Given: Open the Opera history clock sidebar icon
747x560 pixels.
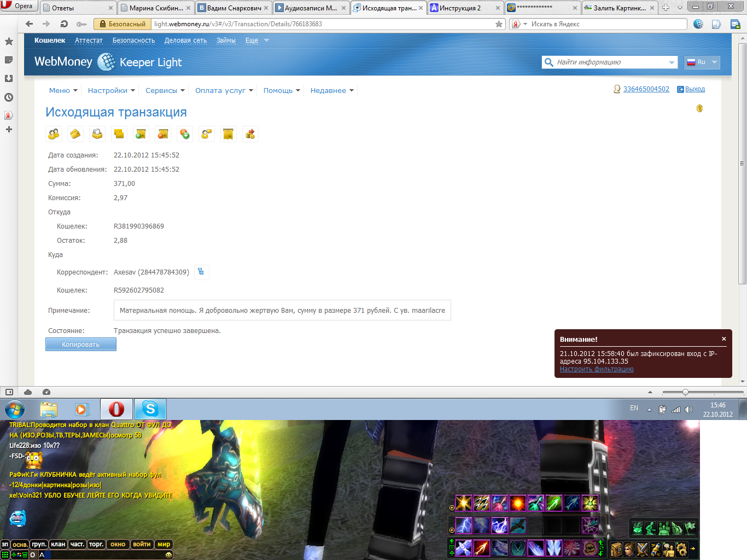Looking at the screenshot, I should pos(9,97).
